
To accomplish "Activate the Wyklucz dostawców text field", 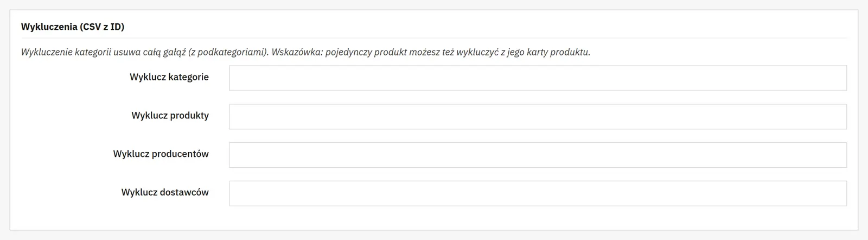I will (538, 193).
